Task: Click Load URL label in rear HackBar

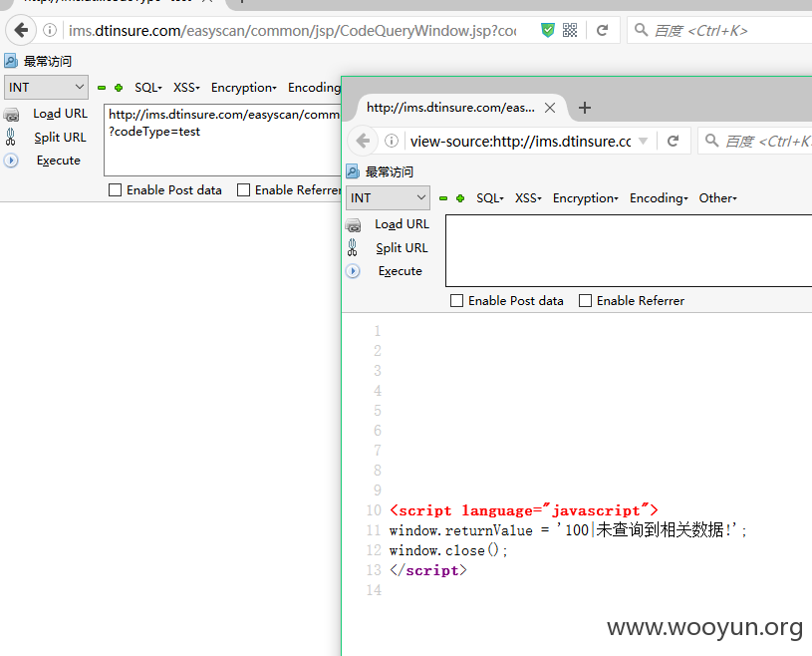Action: 60,114
